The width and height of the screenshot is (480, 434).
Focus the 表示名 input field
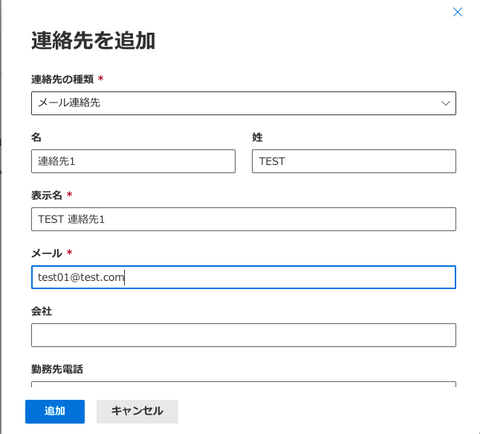point(243,219)
